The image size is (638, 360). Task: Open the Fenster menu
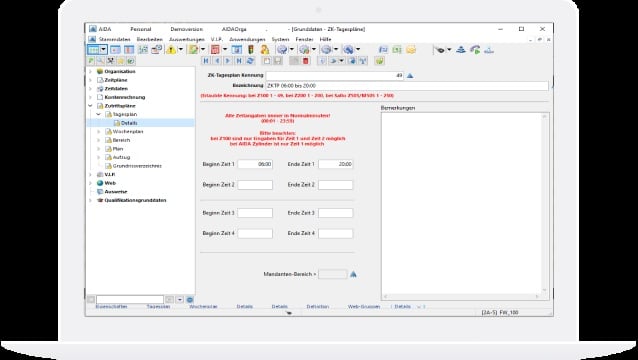pyautogui.click(x=304, y=39)
